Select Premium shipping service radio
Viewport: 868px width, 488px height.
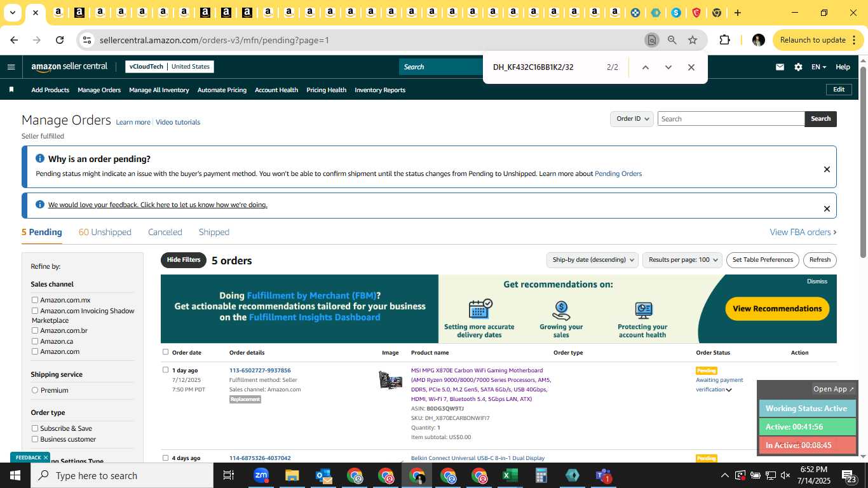pyautogui.click(x=35, y=390)
